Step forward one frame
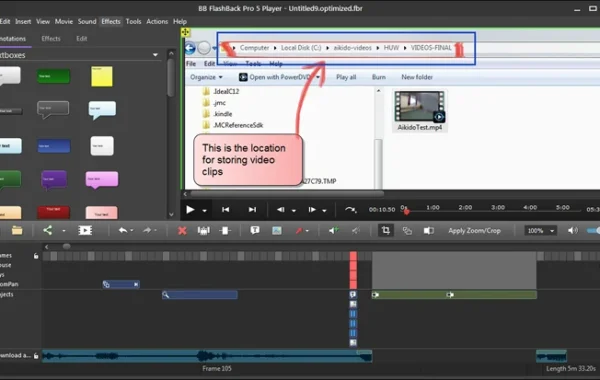 (x=312, y=210)
